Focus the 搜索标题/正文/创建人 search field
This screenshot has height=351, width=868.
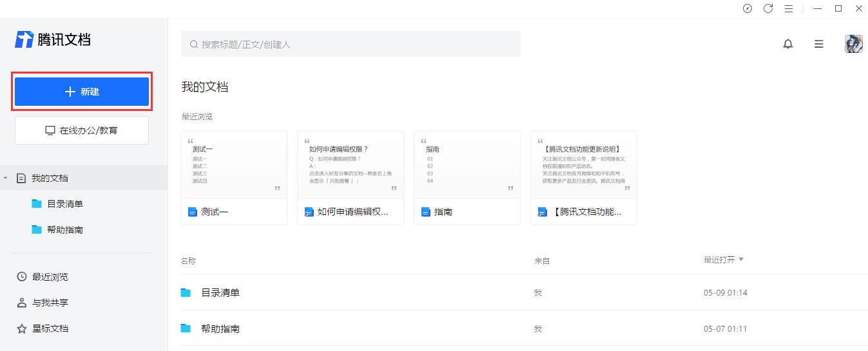click(351, 44)
